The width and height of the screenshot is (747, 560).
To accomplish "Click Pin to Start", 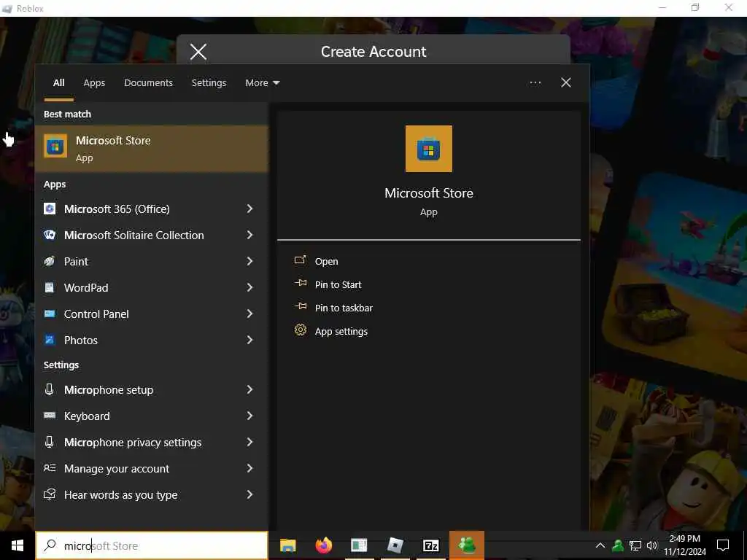I will point(338,285).
